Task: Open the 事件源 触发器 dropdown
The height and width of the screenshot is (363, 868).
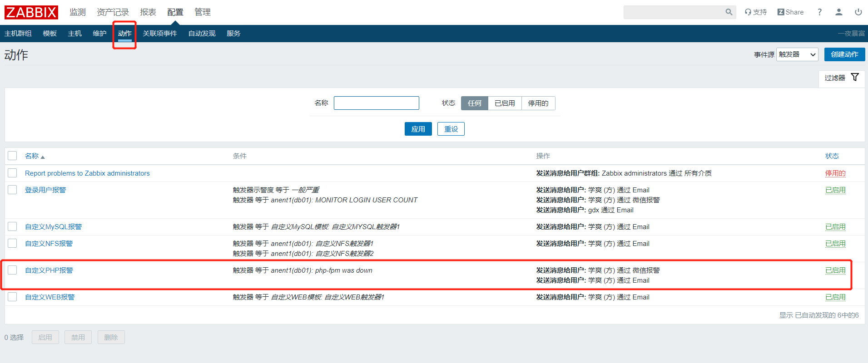Action: tap(797, 54)
